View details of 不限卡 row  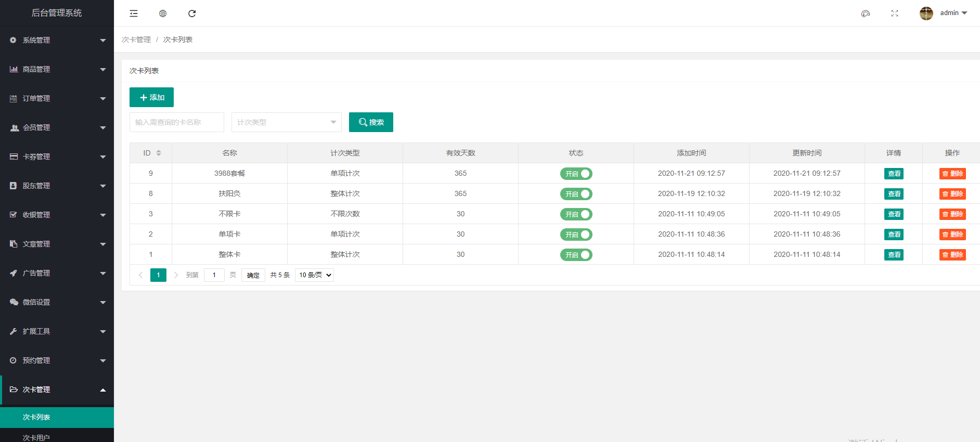[894, 214]
